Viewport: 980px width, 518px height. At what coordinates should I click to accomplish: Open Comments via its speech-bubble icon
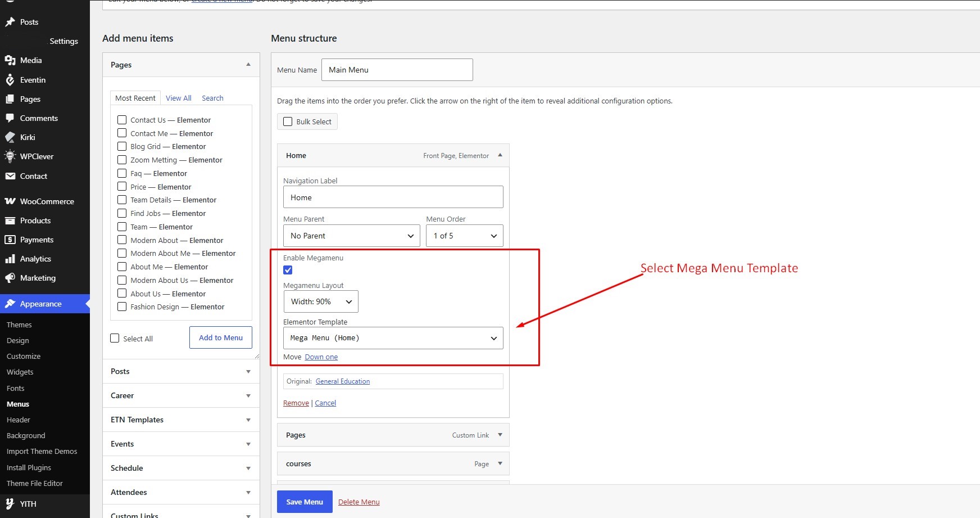(x=10, y=118)
